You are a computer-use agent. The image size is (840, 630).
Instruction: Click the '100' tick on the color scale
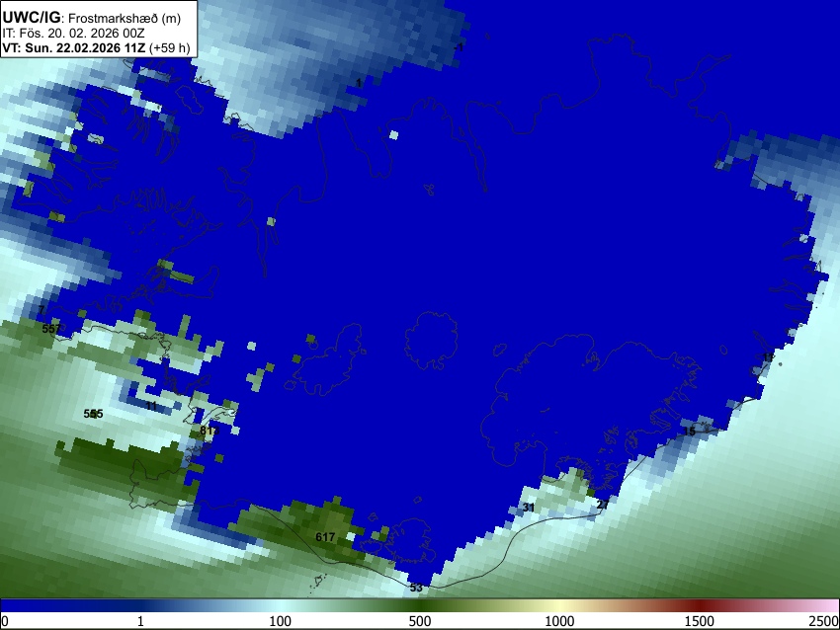click(x=280, y=621)
